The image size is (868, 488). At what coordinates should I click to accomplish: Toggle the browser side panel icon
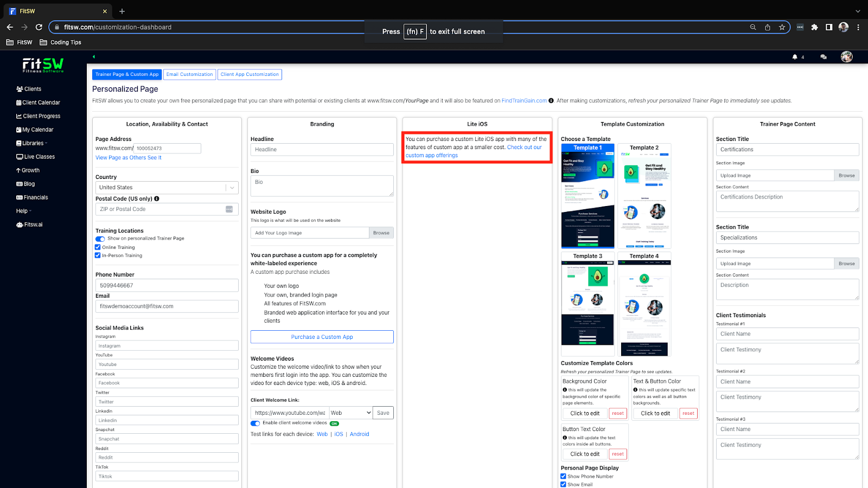pyautogui.click(x=829, y=27)
